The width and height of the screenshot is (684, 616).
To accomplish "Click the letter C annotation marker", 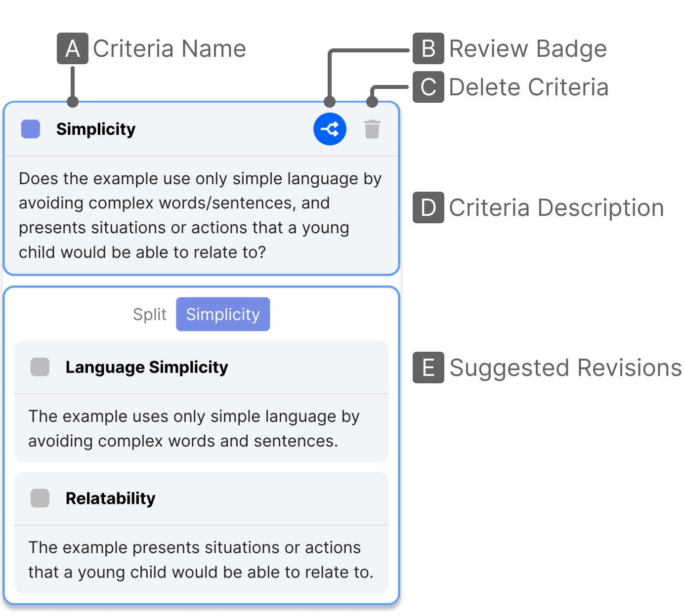I will coord(428,87).
